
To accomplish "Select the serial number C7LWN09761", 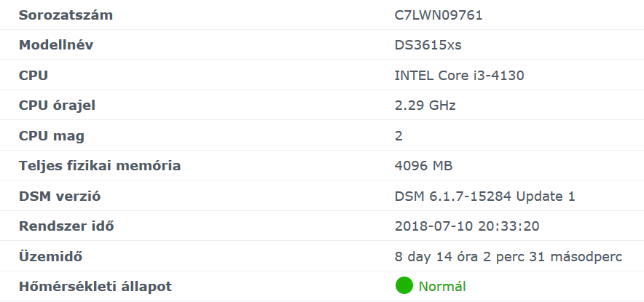I will click(x=439, y=15).
